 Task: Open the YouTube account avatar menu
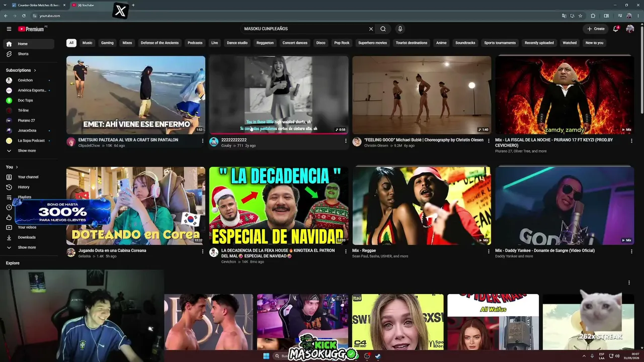630,29
